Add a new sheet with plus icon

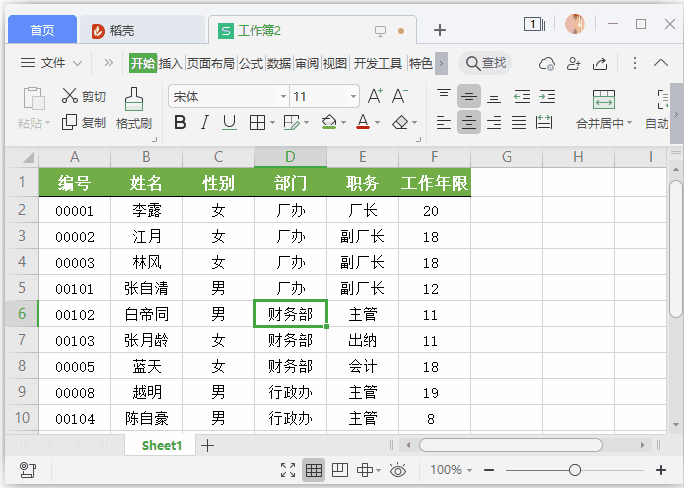207,446
